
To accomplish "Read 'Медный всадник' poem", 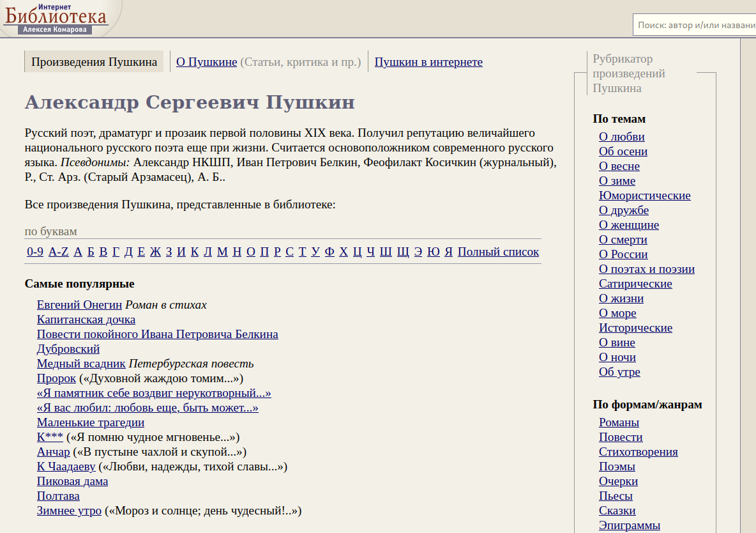I will (81, 364).
